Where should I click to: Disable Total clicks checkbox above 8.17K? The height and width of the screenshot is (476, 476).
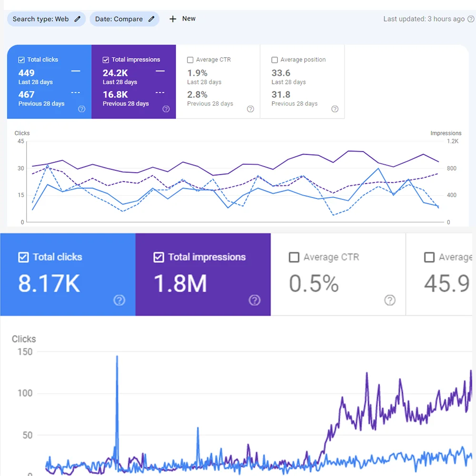coord(23,257)
